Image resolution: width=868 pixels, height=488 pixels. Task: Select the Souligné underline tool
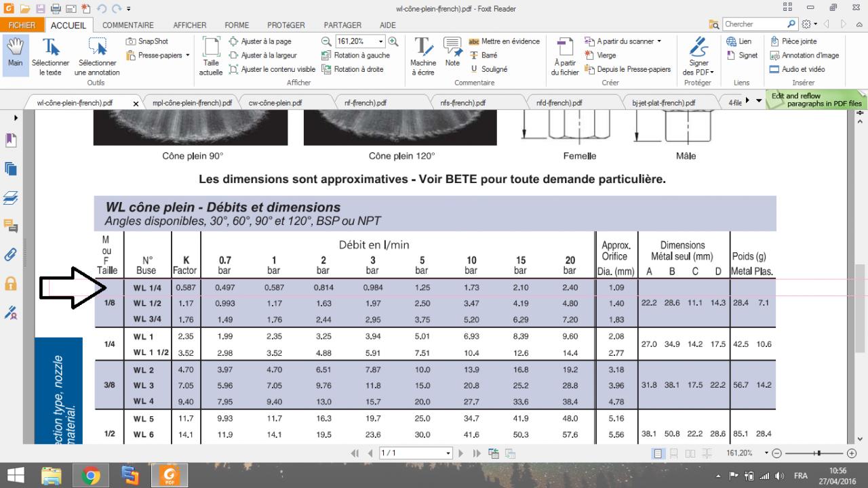coord(488,69)
